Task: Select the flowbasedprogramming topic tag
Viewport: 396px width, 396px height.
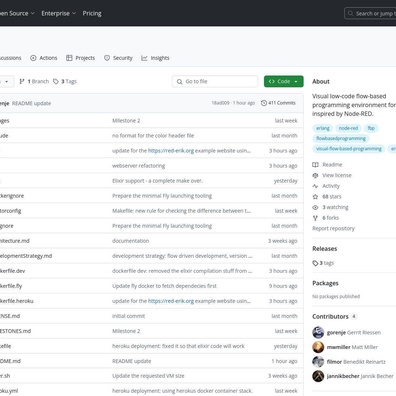Action: (341, 138)
